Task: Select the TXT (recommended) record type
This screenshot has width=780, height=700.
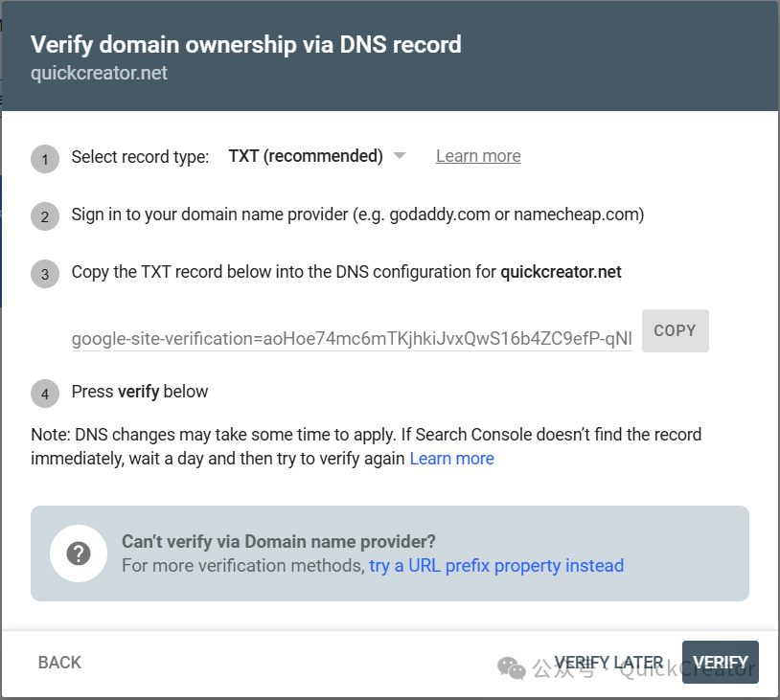Action: click(305, 156)
